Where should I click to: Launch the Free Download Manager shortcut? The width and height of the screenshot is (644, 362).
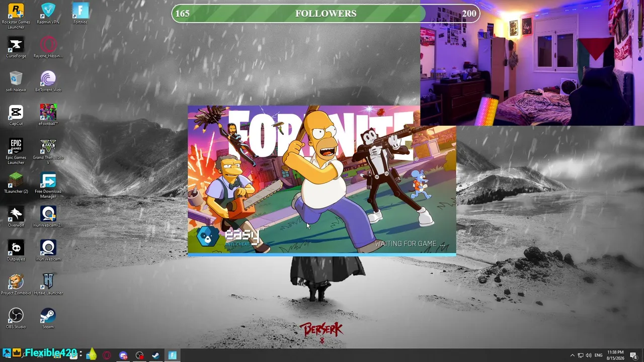coord(48,186)
